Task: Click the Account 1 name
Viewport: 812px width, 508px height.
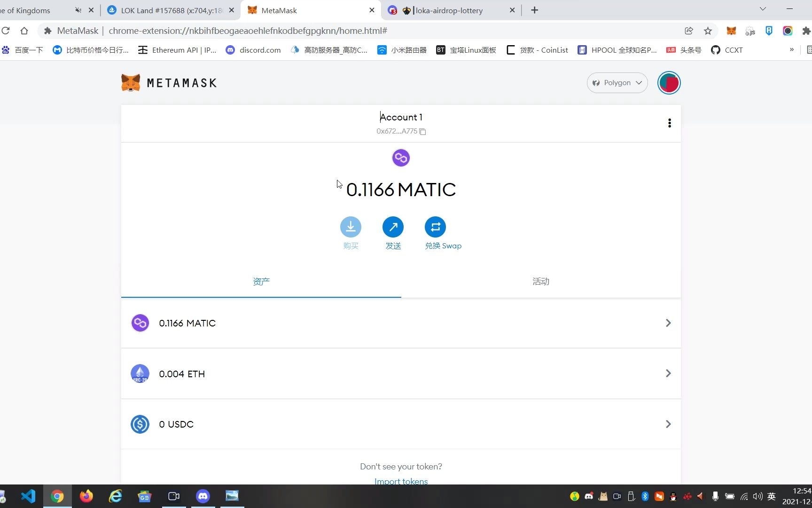Action: tap(401, 117)
